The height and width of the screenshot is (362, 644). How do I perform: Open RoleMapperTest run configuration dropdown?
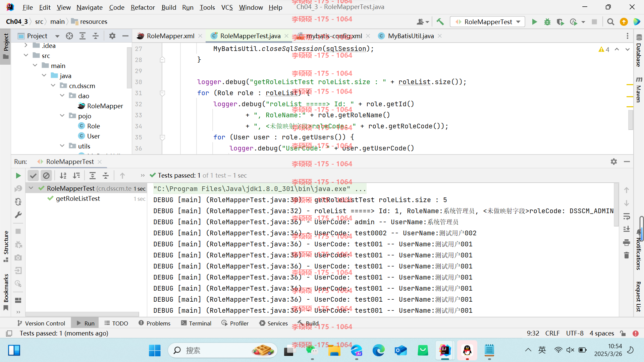[x=487, y=22]
